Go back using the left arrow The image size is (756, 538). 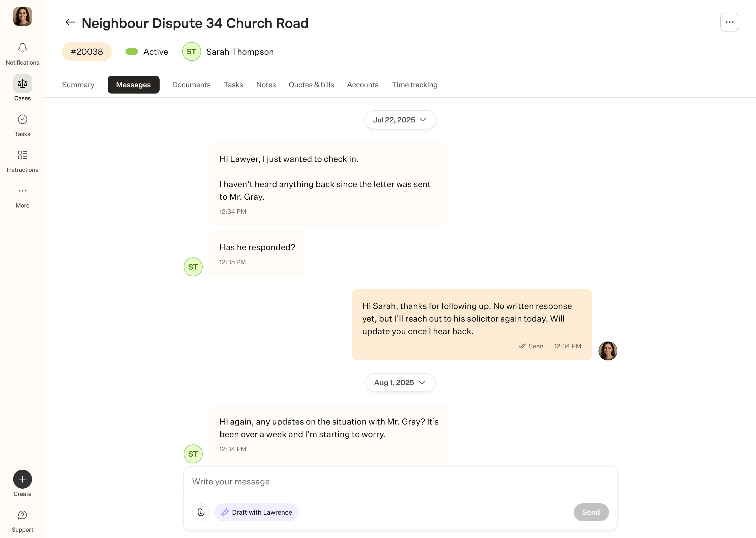coord(70,23)
